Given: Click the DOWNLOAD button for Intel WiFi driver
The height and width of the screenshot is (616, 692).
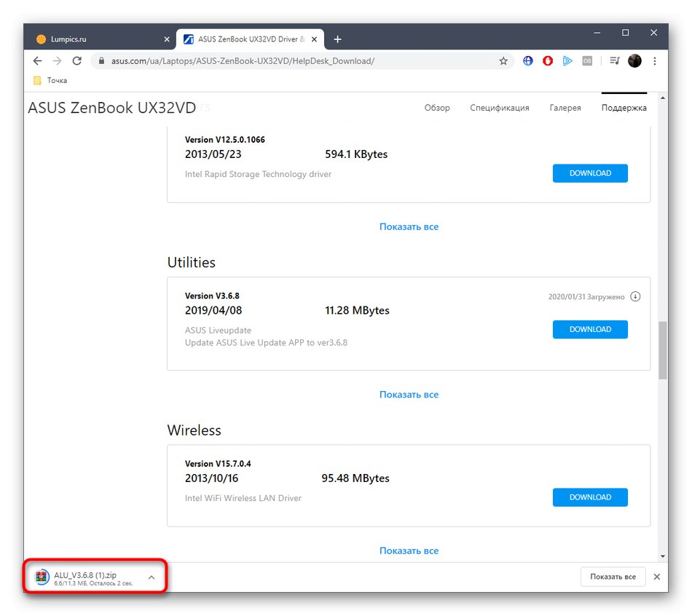Looking at the screenshot, I should (590, 497).
